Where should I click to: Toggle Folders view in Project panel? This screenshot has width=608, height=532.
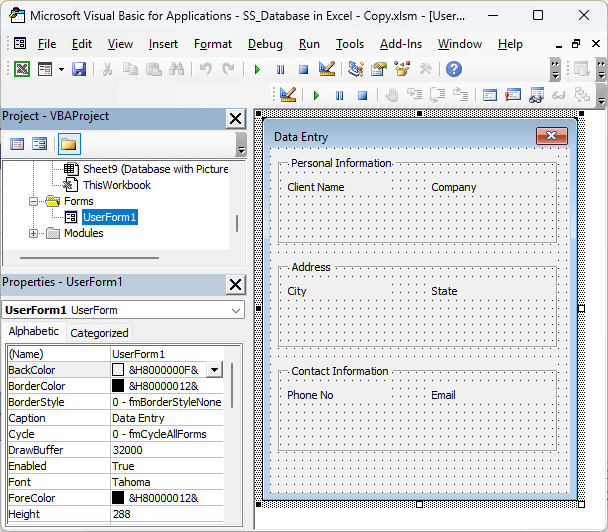(69, 144)
